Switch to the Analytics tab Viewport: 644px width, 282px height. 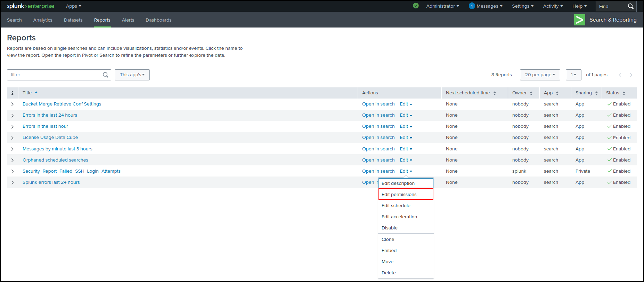point(43,20)
